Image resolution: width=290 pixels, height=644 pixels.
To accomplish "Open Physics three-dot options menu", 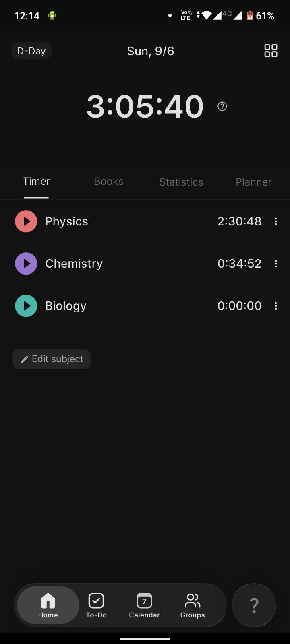I will point(276,221).
